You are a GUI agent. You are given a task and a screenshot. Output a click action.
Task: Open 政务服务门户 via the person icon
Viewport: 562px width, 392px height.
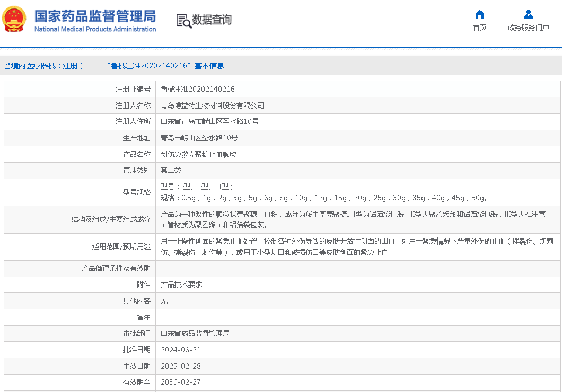[528, 14]
